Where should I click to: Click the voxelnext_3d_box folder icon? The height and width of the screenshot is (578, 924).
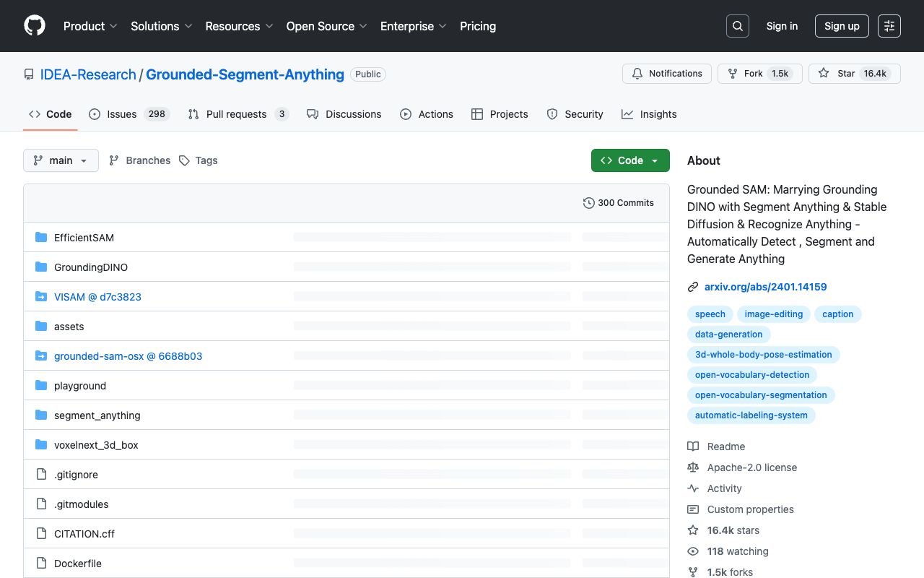point(41,445)
